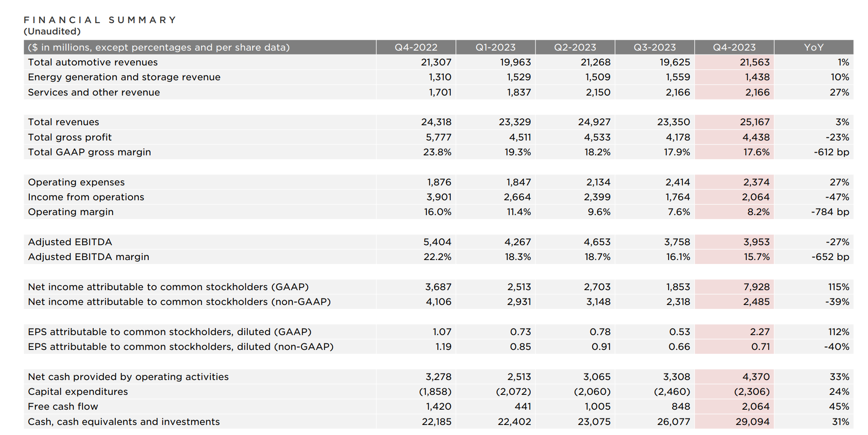The width and height of the screenshot is (868, 435).
Task: Click the Total GAAP gross margin YoY value
Action: [x=831, y=152]
